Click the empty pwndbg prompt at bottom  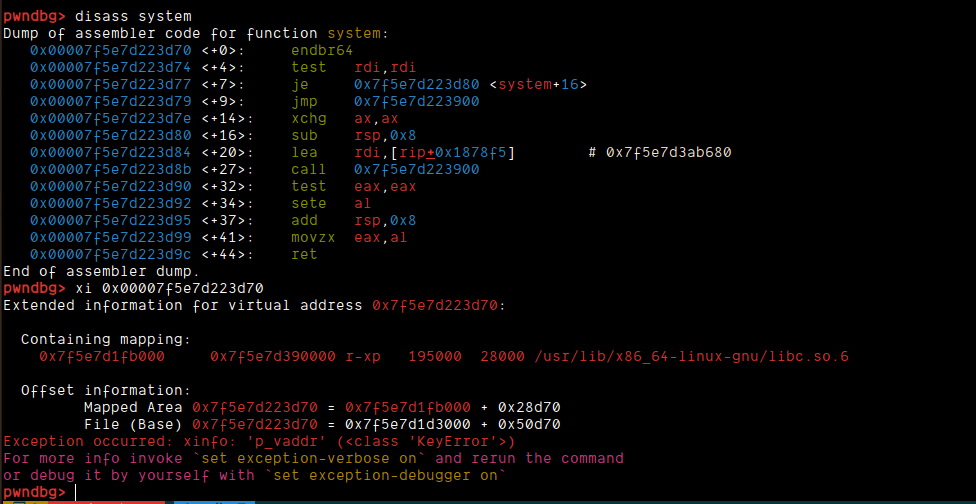click(39, 492)
